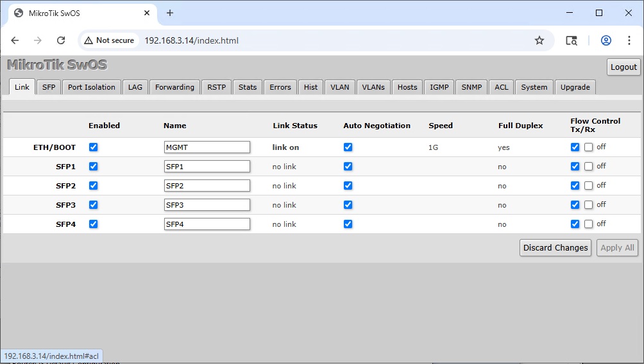Open the Upgrade tab
Viewport: 644px width, 364px height.
pyautogui.click(x=575, y=87)
